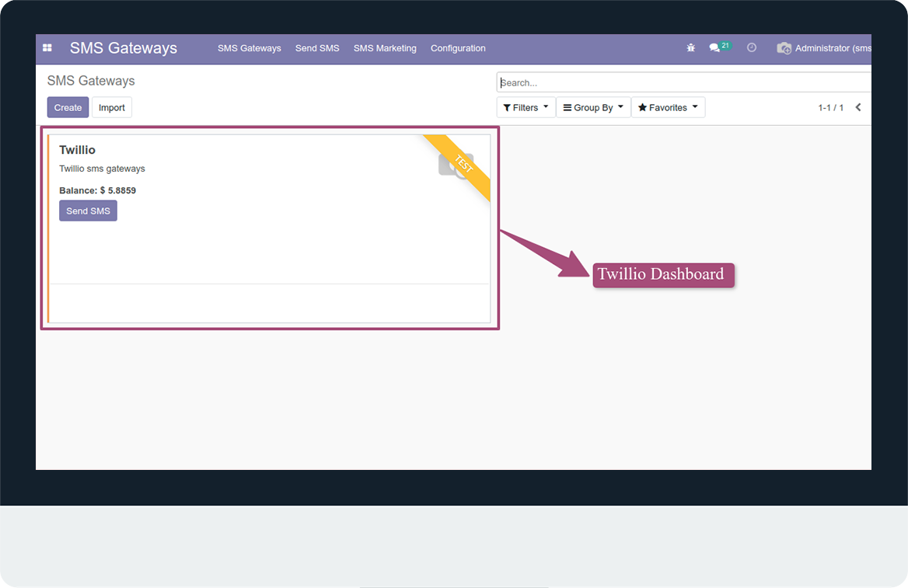The height and width of the screenshot is (588, 908).
Task: Focus the Search input field
Action: pyautogui.click(x=684, y=82)
